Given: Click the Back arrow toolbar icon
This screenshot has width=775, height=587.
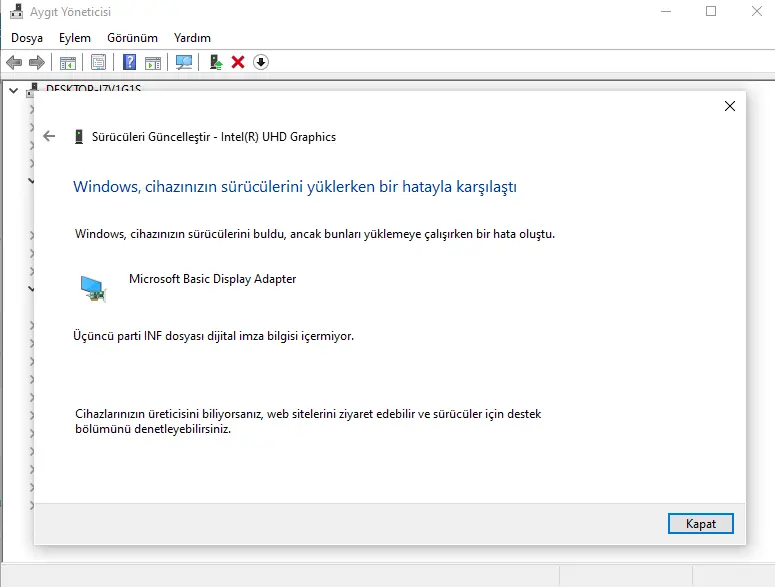Looking at the screenshot, I should 14,62.
